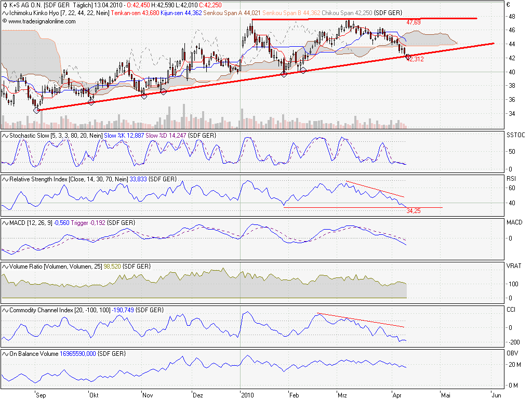Click the RSI value 33,833
This screenshot has height=399, width=532.
138,179
